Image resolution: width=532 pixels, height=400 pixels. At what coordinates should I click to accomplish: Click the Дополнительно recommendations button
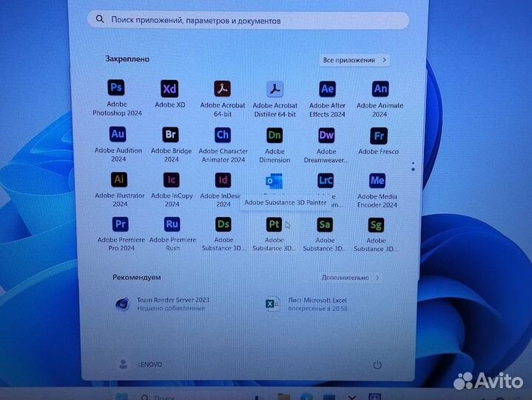tap(351, 278)
